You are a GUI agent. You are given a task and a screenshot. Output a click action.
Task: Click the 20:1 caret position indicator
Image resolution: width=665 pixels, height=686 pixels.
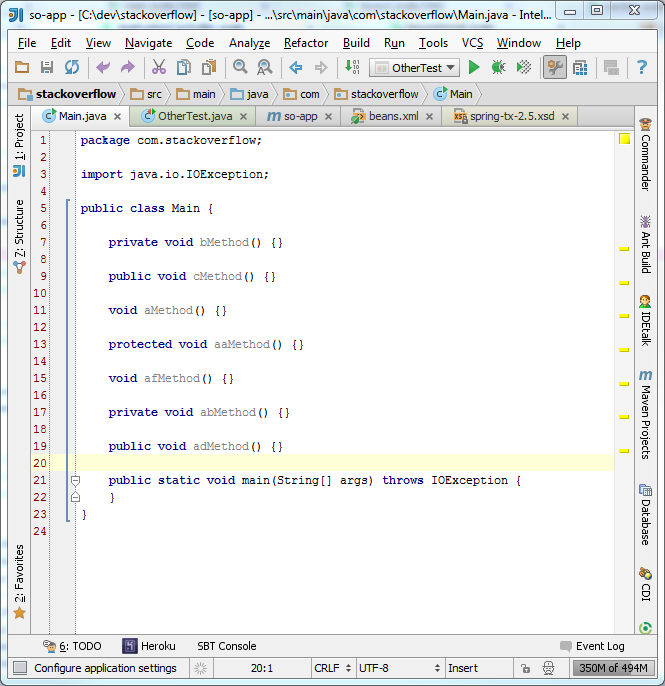coord(262,668)
